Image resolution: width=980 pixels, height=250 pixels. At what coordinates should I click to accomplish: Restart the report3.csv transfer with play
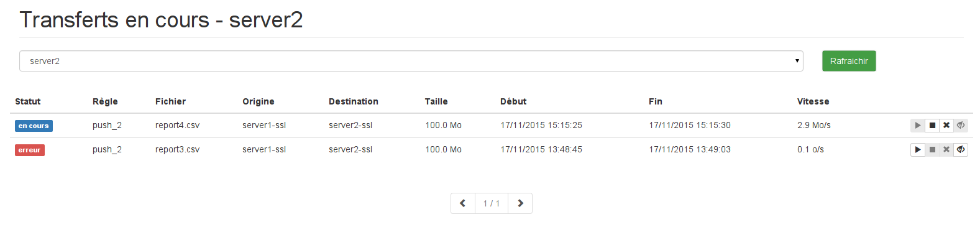(x=918, y=150)
